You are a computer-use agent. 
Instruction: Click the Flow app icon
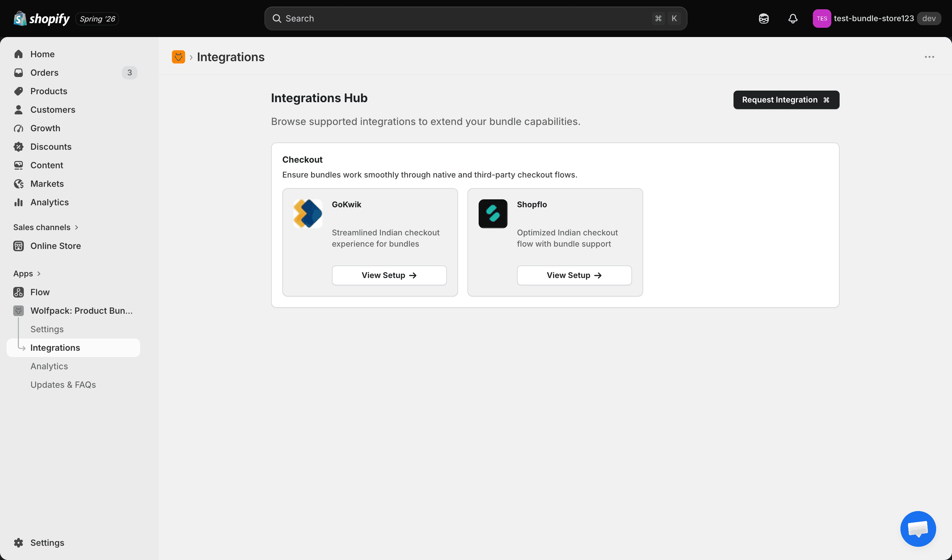(x=19, y=292)
